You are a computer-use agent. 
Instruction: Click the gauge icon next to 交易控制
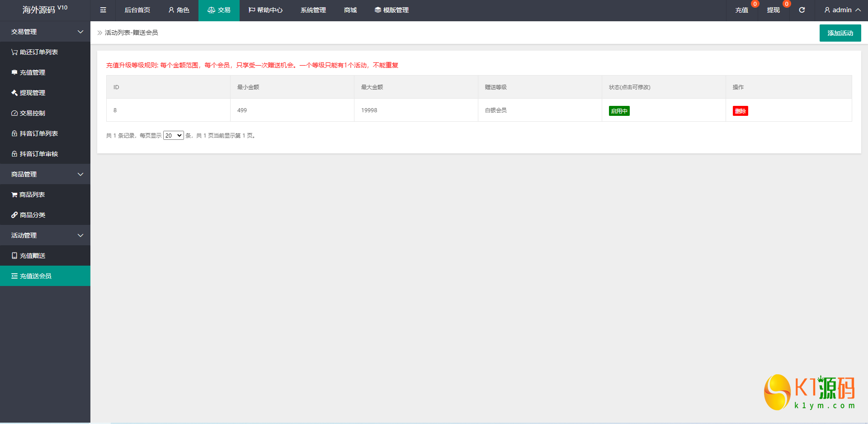pos(14,113)
